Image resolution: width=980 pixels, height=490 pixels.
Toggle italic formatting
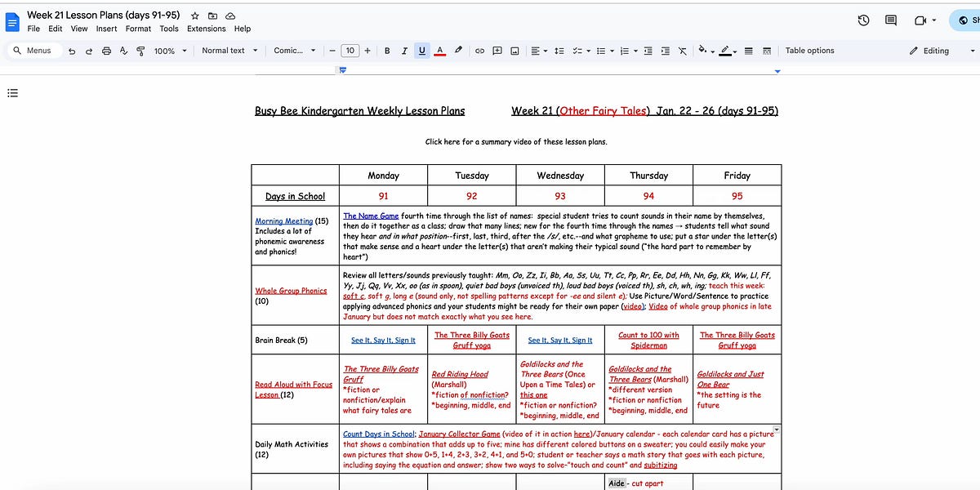pos(404,50)
